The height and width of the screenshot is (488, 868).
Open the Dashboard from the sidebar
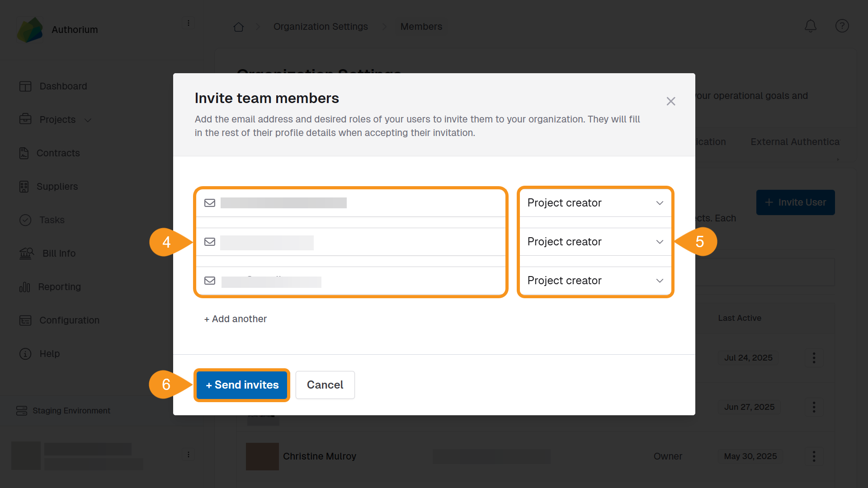coord(63,86)
